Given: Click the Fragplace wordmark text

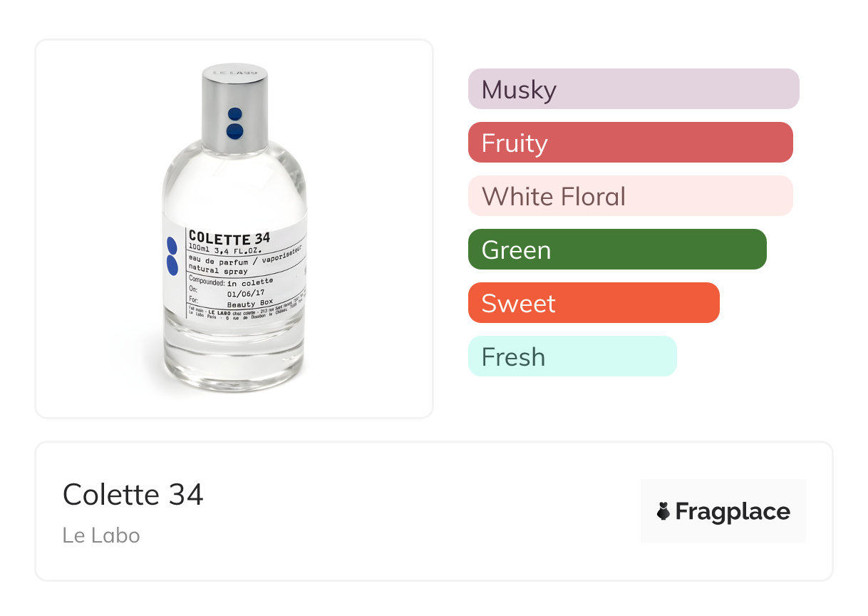Looking at the screenshot, I should tap(733, 511).
